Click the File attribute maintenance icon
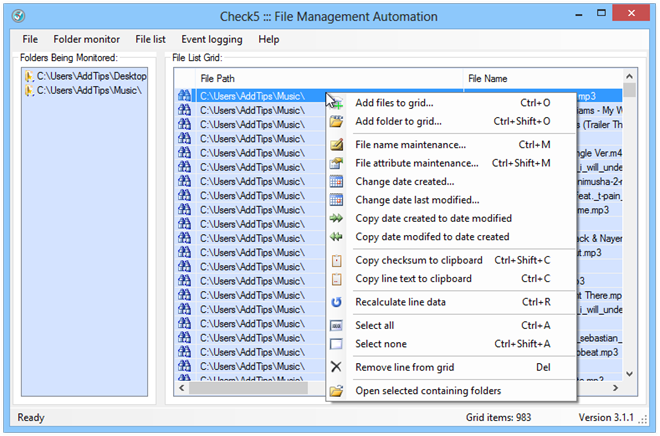This screenshot has width=660, height=436. click(336, 163)
